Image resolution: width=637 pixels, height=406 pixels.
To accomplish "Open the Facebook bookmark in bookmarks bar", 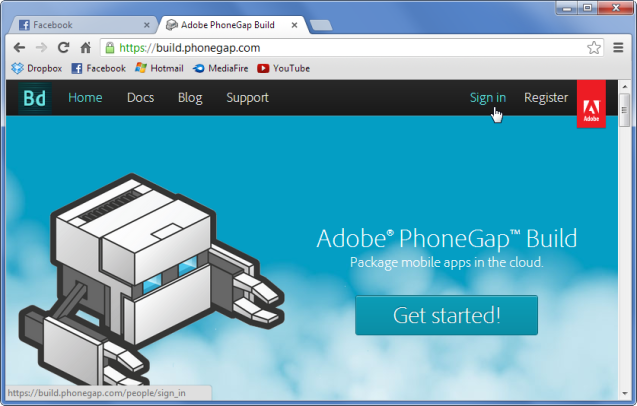I will pos(99,68).
